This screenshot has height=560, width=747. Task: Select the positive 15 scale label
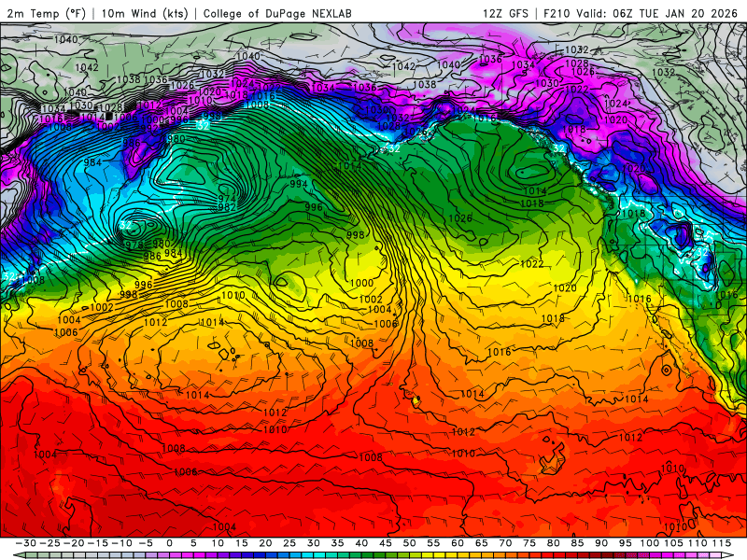[x=242, y=543]
